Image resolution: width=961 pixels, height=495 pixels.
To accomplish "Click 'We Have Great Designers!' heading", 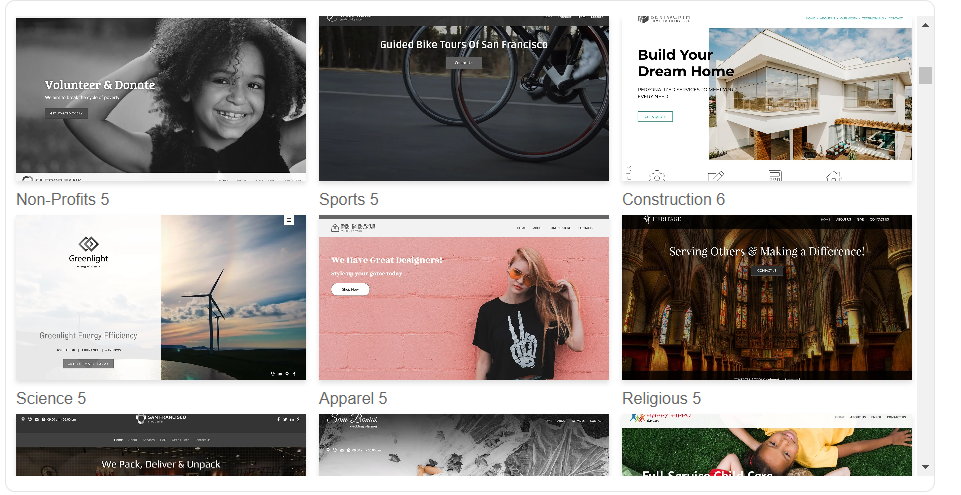I will click(x=387, y=260).
